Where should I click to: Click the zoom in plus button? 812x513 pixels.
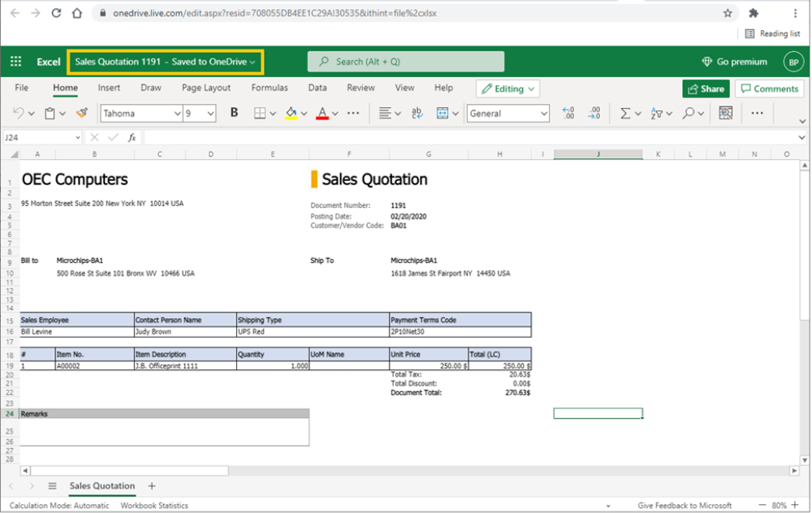coord(795,505)
